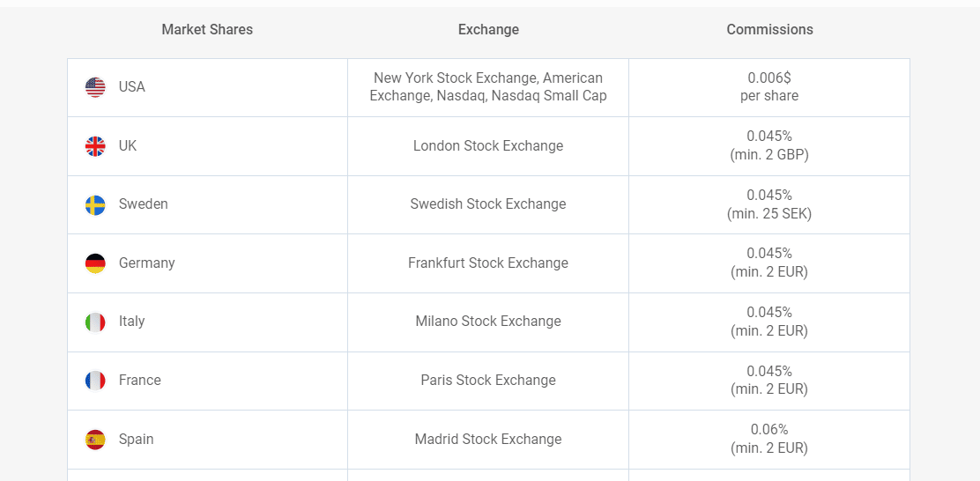Click the Market Shares column header
Viewport: 980px width, 481px height.
click(207, 29)
